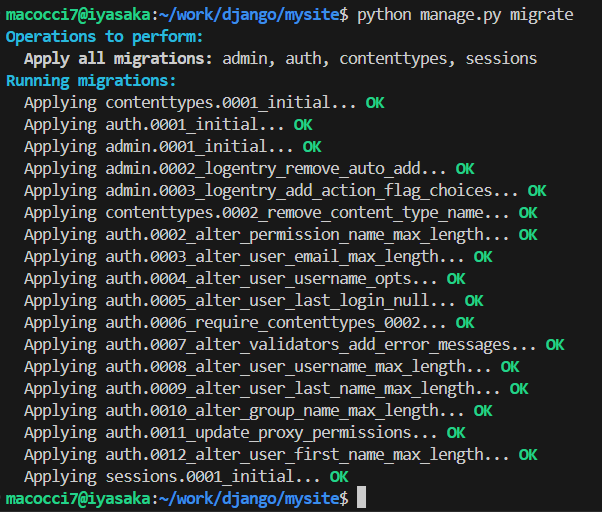Click the 'Running migrations:' heading
Screen dimensions: 602x512
90,81
